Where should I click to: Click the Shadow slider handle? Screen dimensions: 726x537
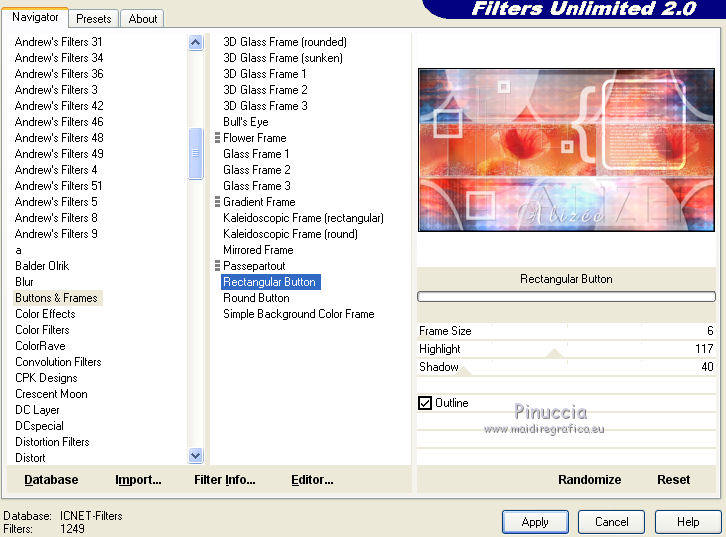[463, 371]
